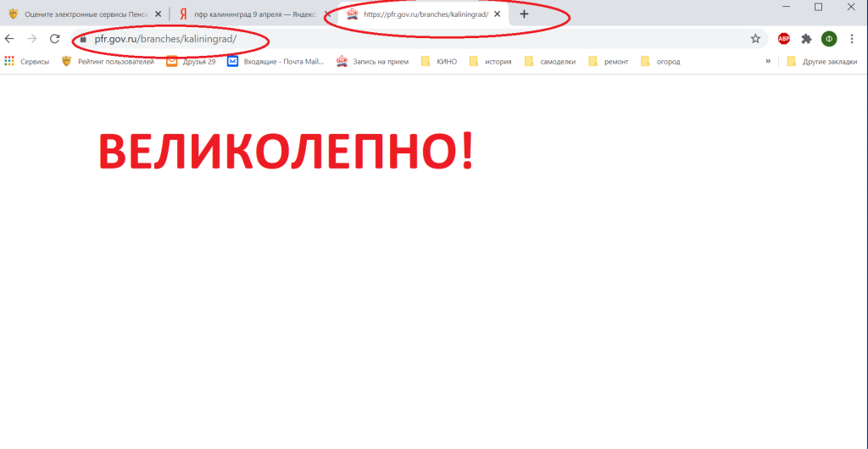Bookmark this page with the star icon
This screenshot has height=449, width=868.
coord(755,39)
